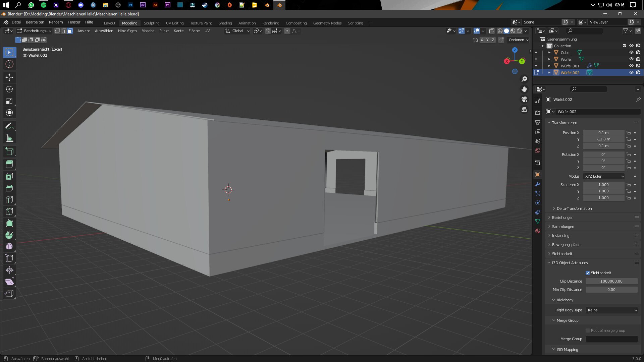Select the Rotate tool
This screenshot has height=362, width=644.
coord(9,89)
